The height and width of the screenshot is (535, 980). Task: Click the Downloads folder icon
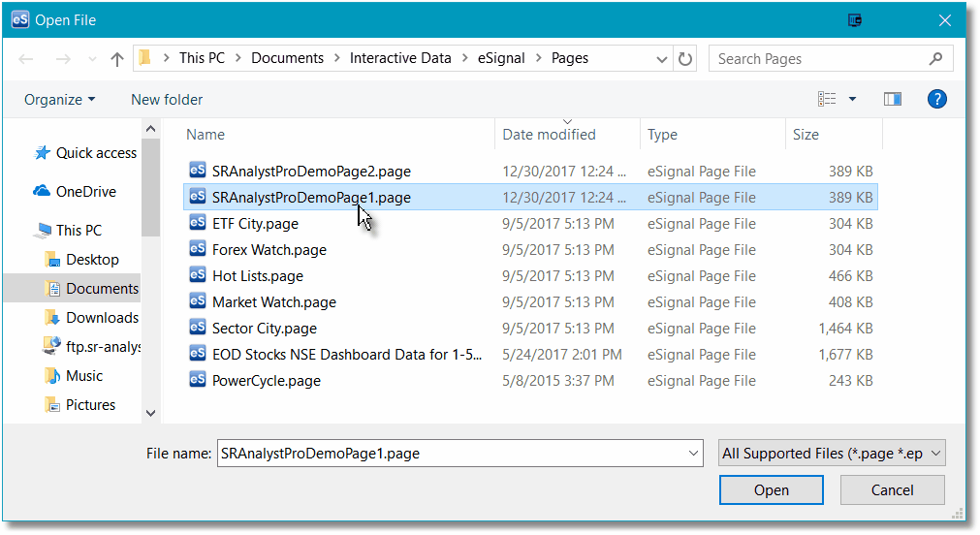click(52, 318)
